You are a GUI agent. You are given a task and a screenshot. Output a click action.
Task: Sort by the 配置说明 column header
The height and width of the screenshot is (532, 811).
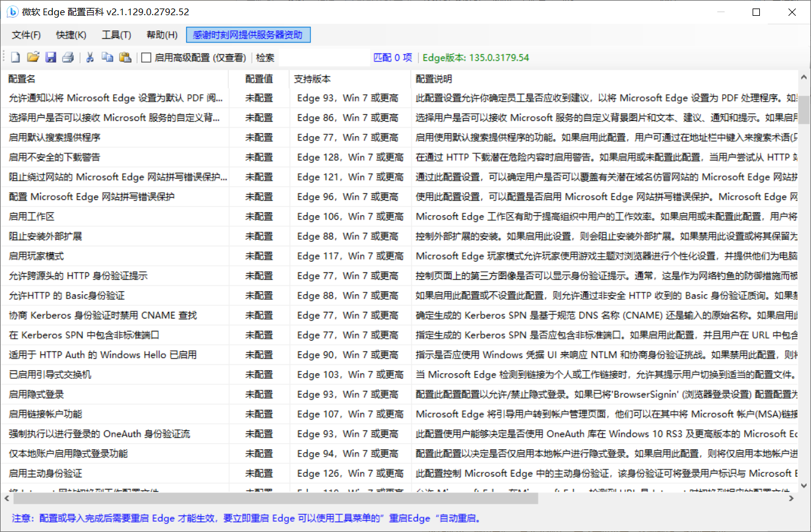604,79
